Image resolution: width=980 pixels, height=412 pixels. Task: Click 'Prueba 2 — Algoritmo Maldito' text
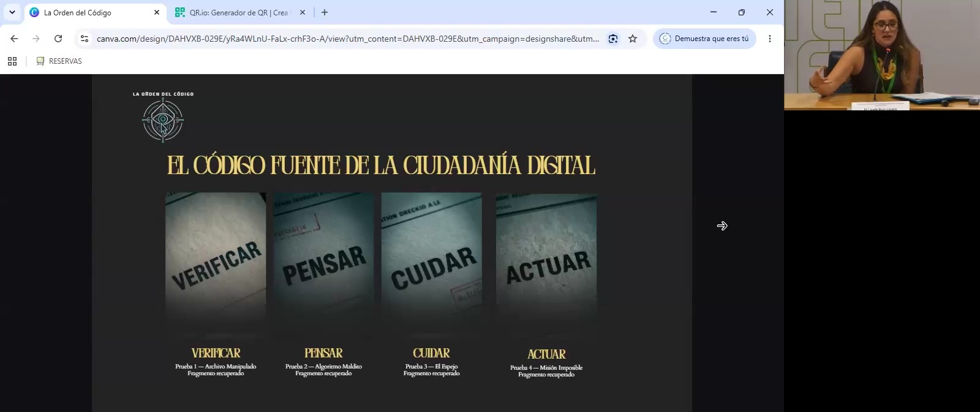pyautogui.click(x=323, y=367)
